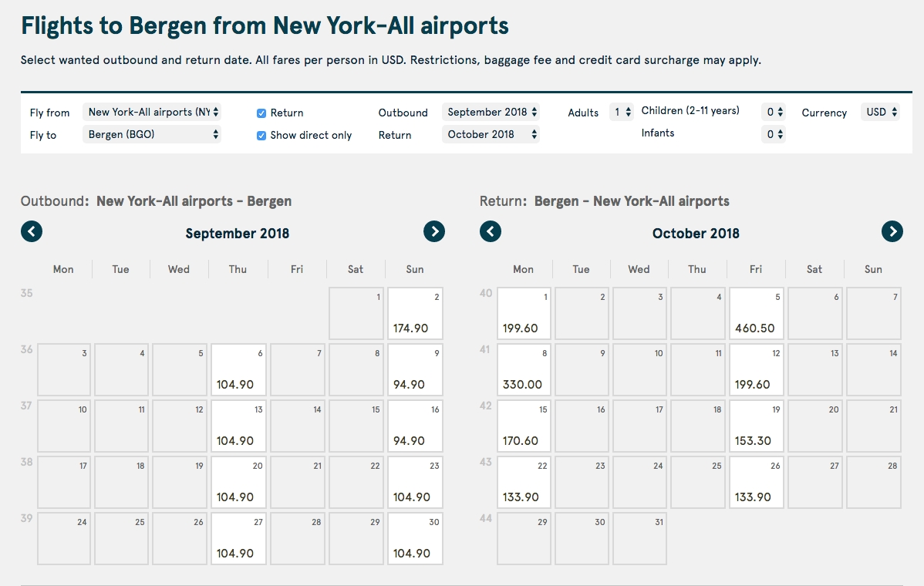Select outbound September 16 fare 94.90
This screenshot has width=924, height=586.
[x=415, y=426]
